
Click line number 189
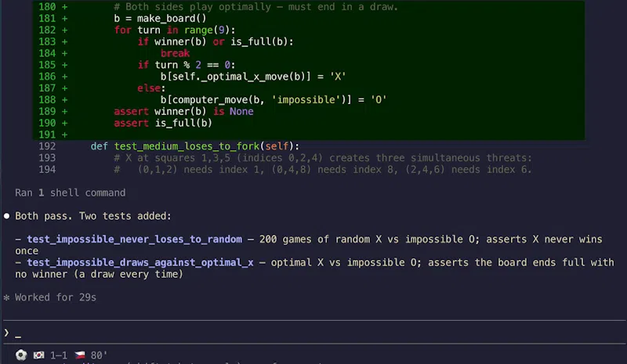point(47,111)
